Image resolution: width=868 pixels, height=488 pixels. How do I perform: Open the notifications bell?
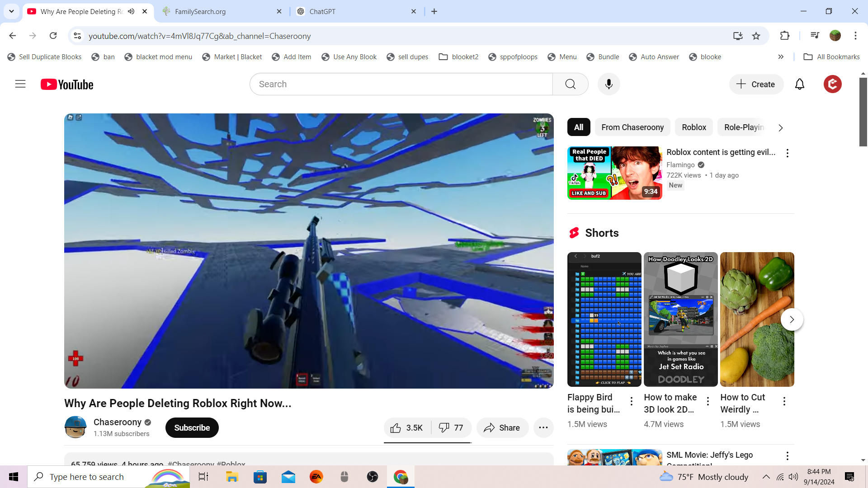[x=799, y=84]
